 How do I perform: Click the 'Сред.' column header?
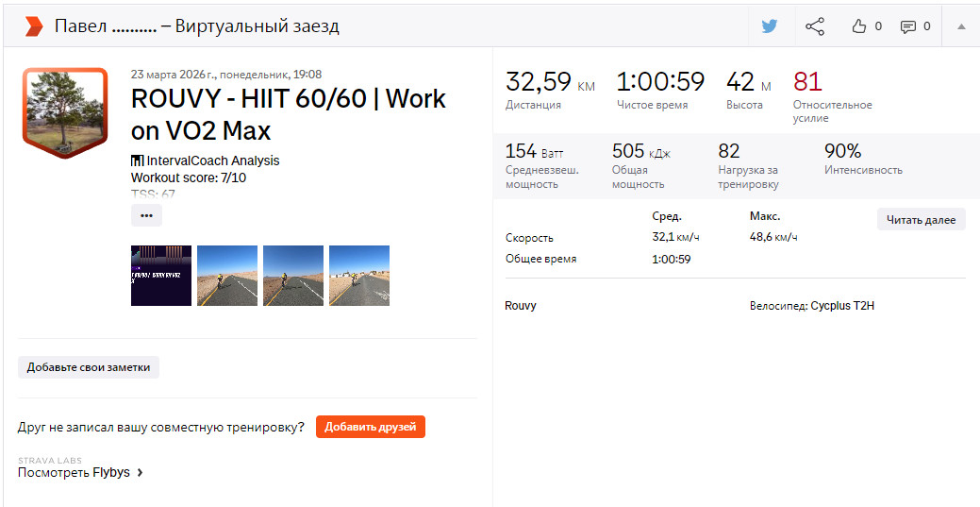(x=667, y=216)
